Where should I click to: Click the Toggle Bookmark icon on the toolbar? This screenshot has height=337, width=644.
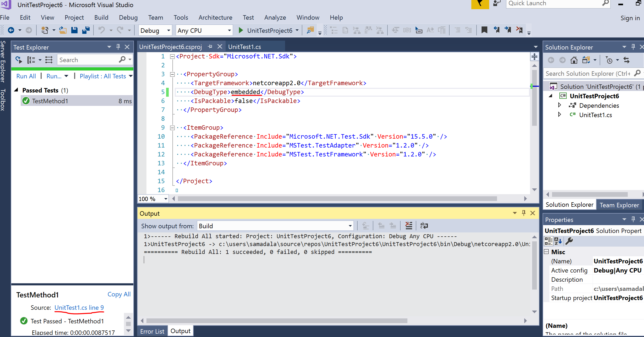click(x=484, y=30)
